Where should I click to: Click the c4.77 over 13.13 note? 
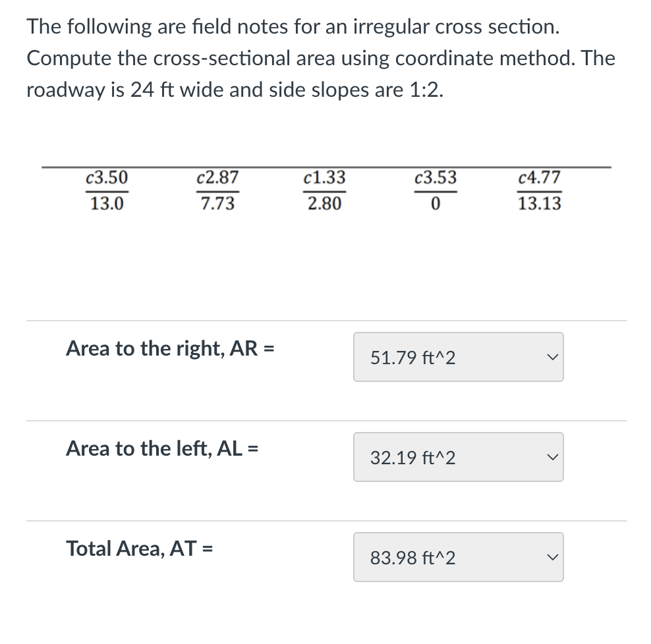click(x=540, y=190)
